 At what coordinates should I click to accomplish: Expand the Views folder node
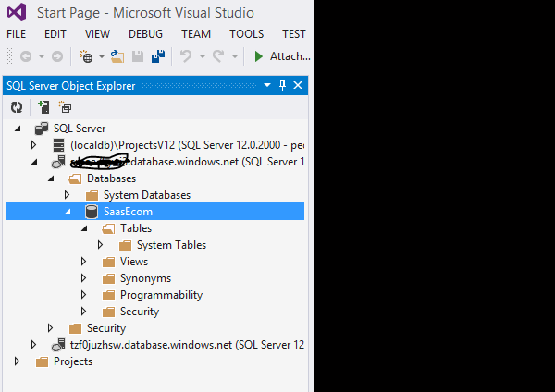[x=83, y=261]
